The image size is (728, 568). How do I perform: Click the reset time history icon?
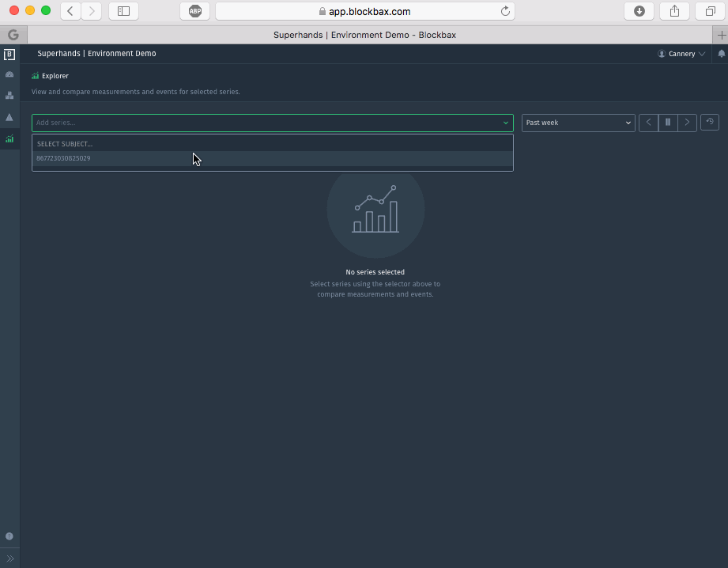pyautogui.click(x=710, y=123)
